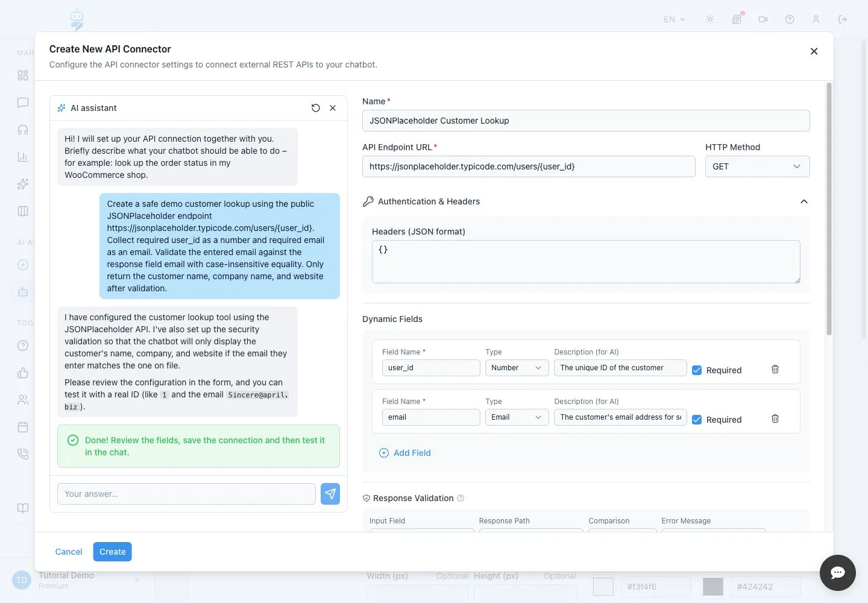The width and height of the screenshot is (868, 603).
Task: Click the Response Validation heading
Action: pos(413,498)
